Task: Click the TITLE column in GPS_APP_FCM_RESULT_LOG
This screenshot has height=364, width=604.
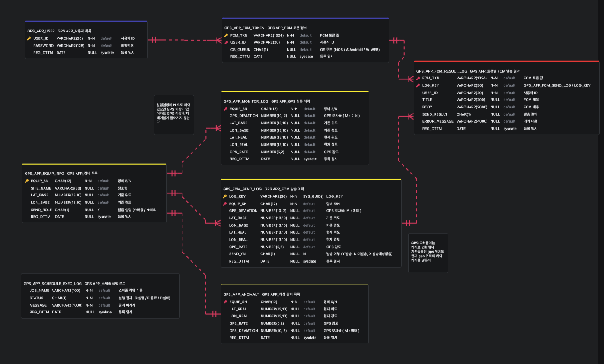Action: pyautogui.click(x=427, y=100)
